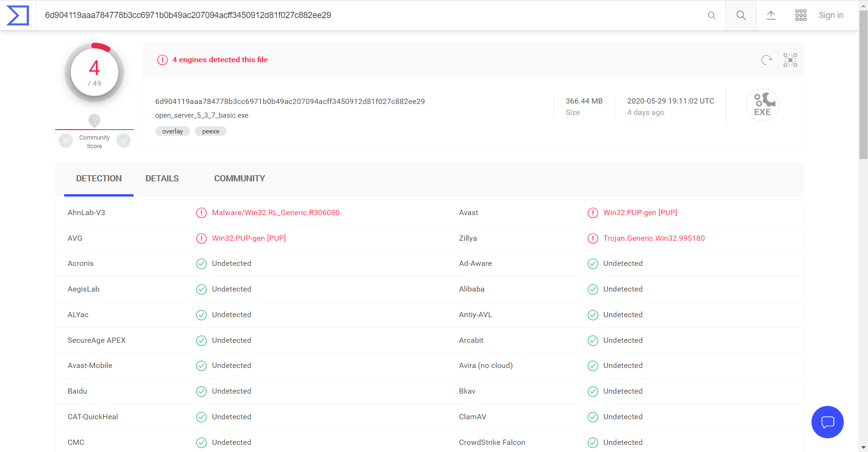Click the Avast Win32:PUP-gen [PUP] result

(640, 213)
